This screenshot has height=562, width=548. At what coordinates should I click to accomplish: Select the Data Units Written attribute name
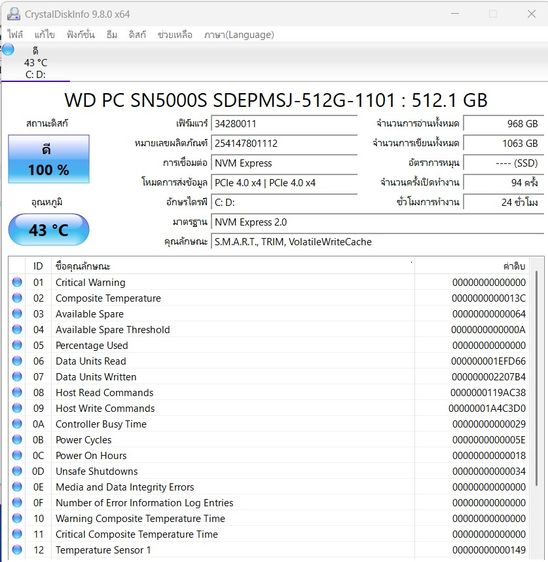[x=96, y=377]
